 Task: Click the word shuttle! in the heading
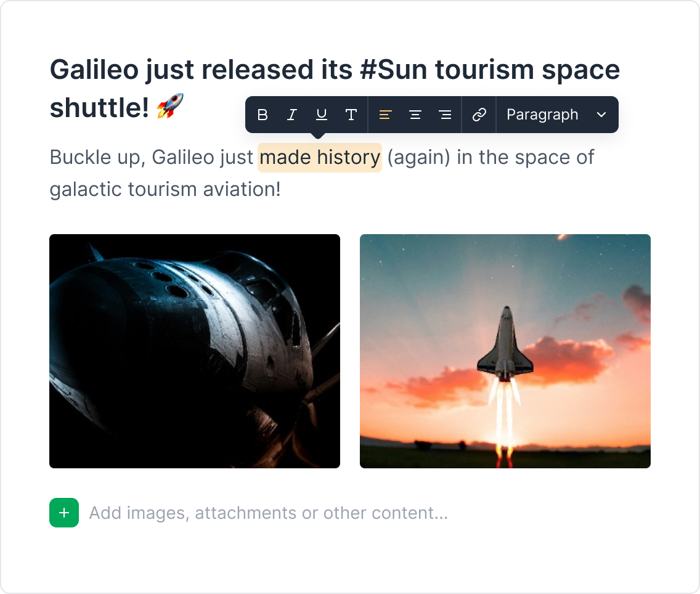99,108
